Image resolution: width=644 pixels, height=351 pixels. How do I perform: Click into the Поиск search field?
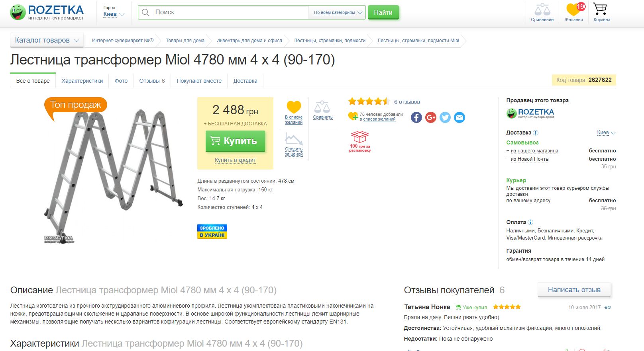click(223, 12)
